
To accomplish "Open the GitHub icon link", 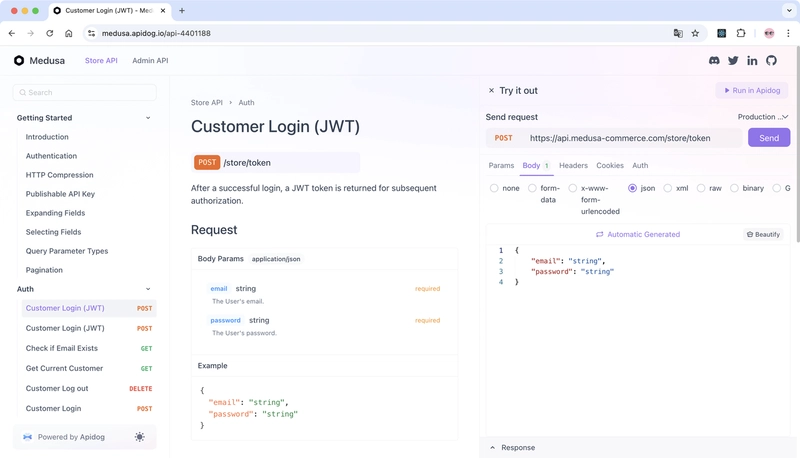I will coord(771,60).
